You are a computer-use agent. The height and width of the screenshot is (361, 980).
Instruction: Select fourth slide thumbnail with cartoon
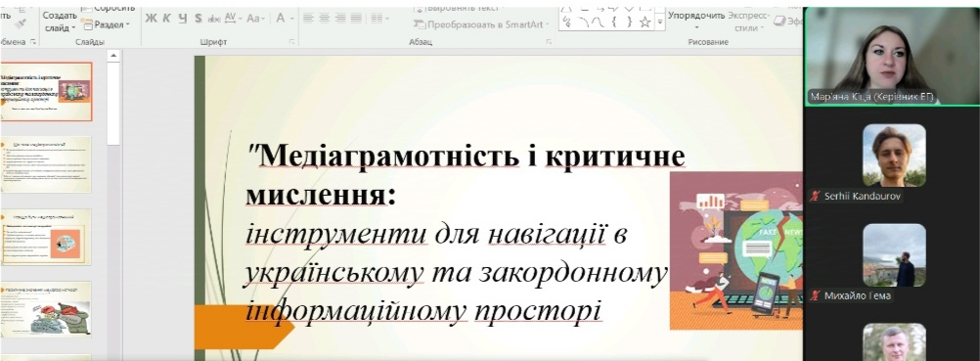pos(46,309)
